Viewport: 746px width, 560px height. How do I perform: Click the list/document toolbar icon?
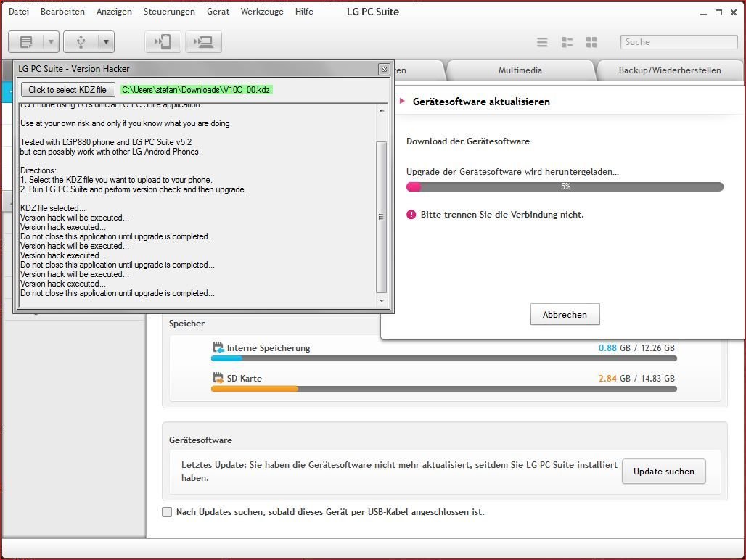click(25, 42)
